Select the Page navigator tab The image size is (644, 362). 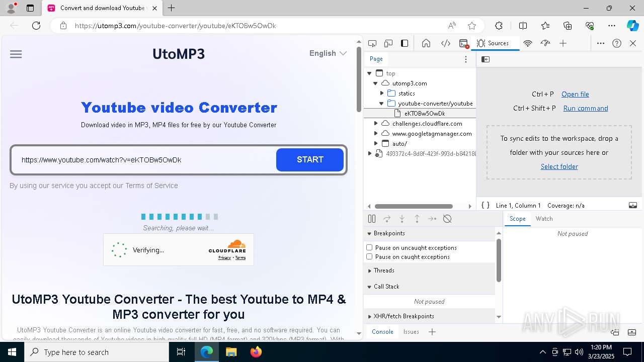pyautogui.click(x=376, y=59)
